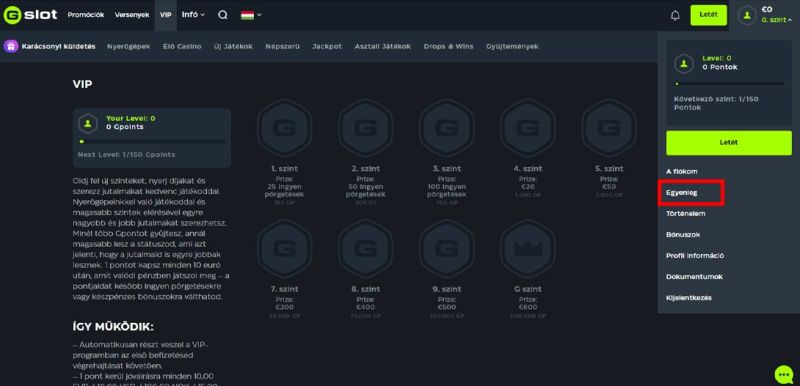Screen dimensions: 800x386
Task: Click the sidebar Level avatar hexagon
Action: click(684, 63)
